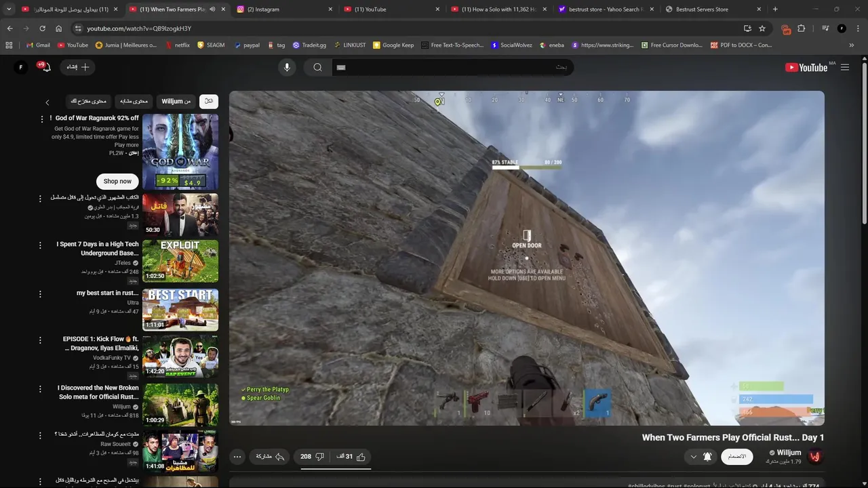Screen dimensions: 868x488
Task: Open the God of War ad thumbnail
Action: [180, 152]
